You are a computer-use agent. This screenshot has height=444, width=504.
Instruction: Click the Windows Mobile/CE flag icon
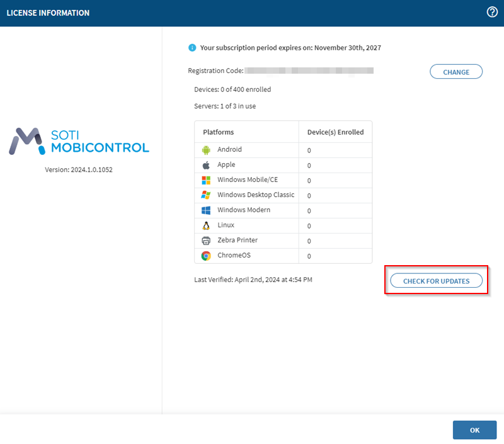[x=205, y=180]
